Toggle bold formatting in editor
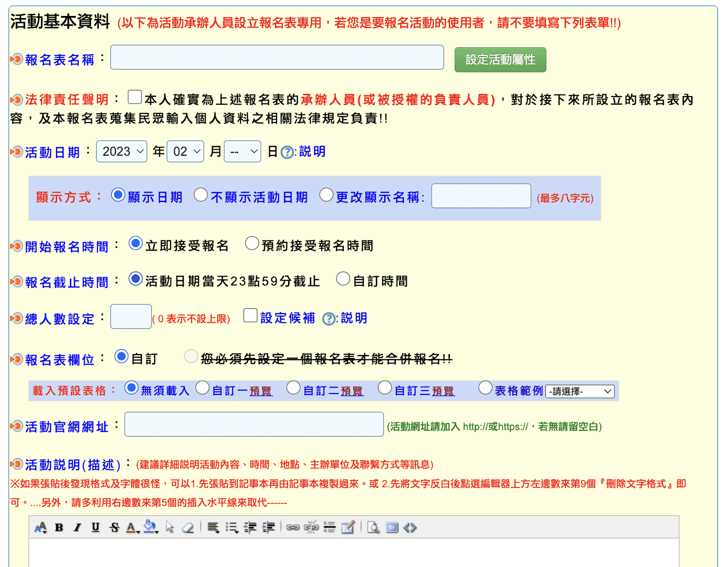This screenshot has height=567, width=728. point(59,527)
